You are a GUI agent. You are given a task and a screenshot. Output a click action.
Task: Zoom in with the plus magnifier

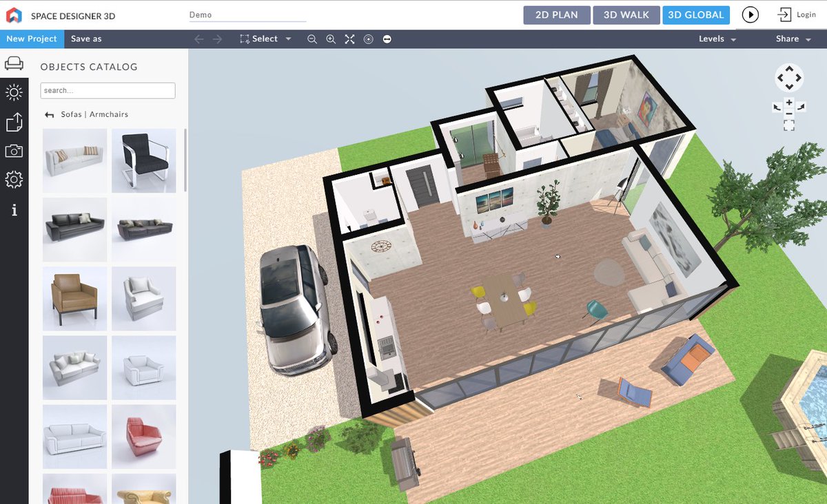click(x=331, y=39)
